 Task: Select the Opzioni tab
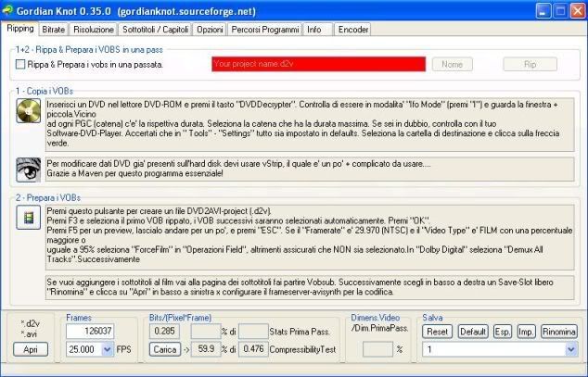click(210, 30)
